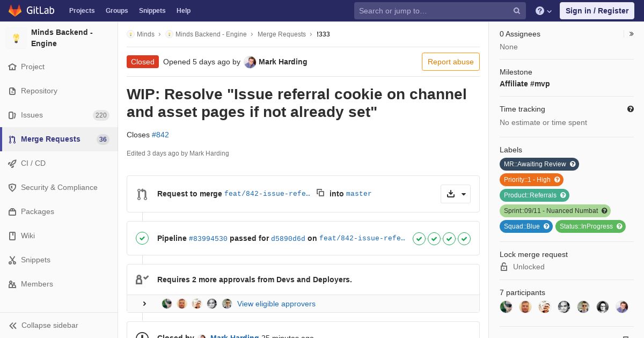Click the last participant avatar
The height and width of the screenshot is (338, 644).
tap(622, 307)
